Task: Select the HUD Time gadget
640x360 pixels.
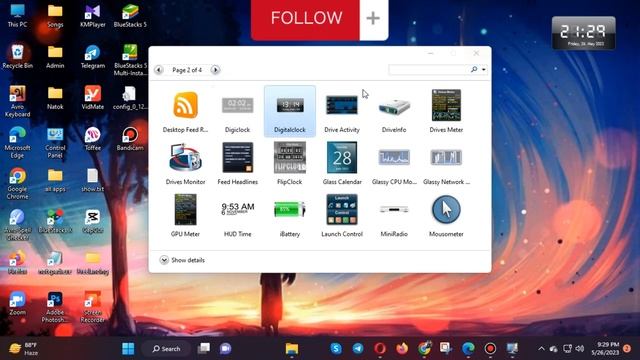Action: pyautogui.click(x=238, y=216)
